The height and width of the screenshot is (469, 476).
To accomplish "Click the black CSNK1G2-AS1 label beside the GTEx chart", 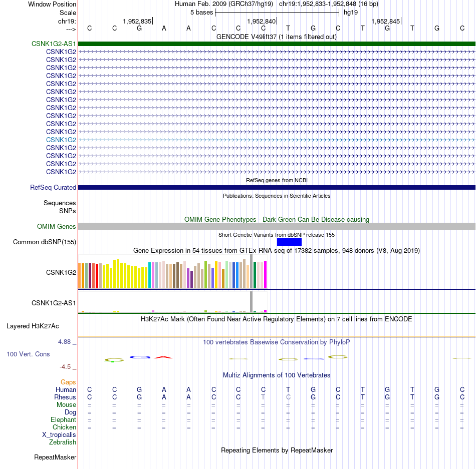I will [x=54, y=303].
